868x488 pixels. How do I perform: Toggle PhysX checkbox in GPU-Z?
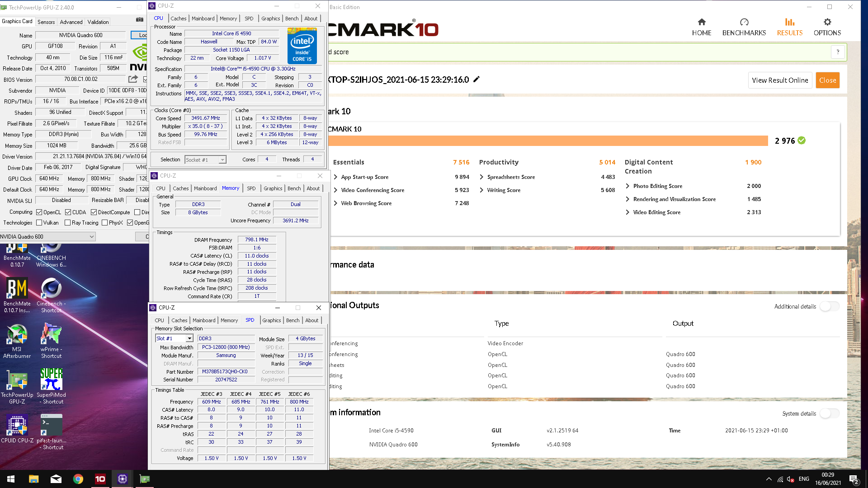pos(104,223)
